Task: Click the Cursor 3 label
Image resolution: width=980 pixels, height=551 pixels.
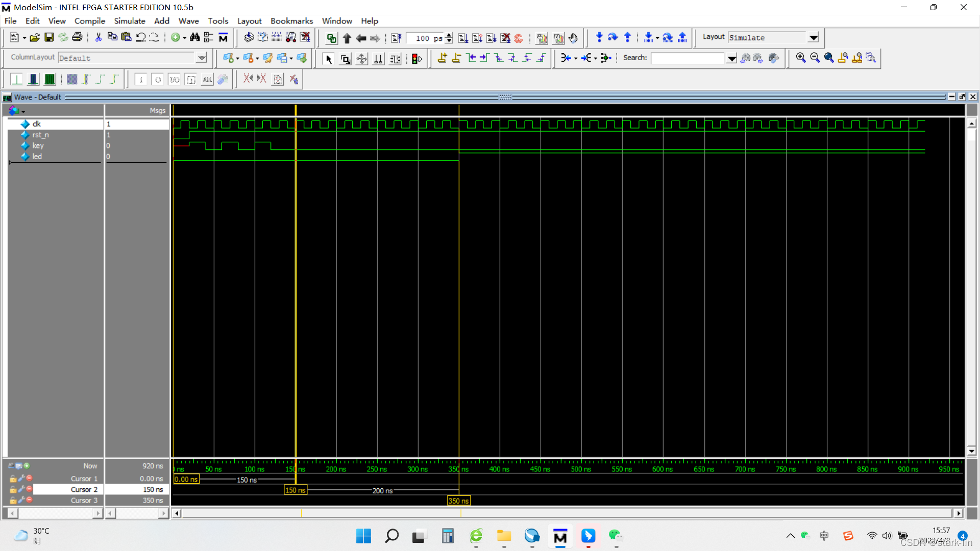Action: (84, 500)
